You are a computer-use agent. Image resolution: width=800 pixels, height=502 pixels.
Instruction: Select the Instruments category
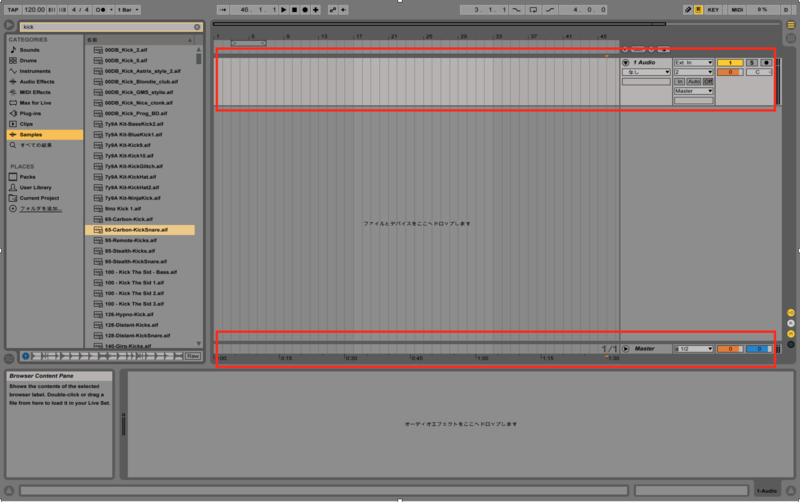[x=44, y=71]
